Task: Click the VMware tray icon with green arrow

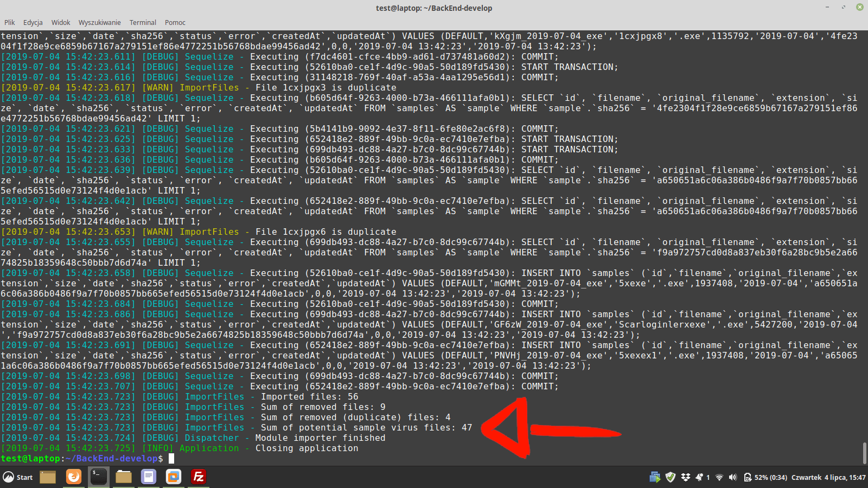Action: 655,477
